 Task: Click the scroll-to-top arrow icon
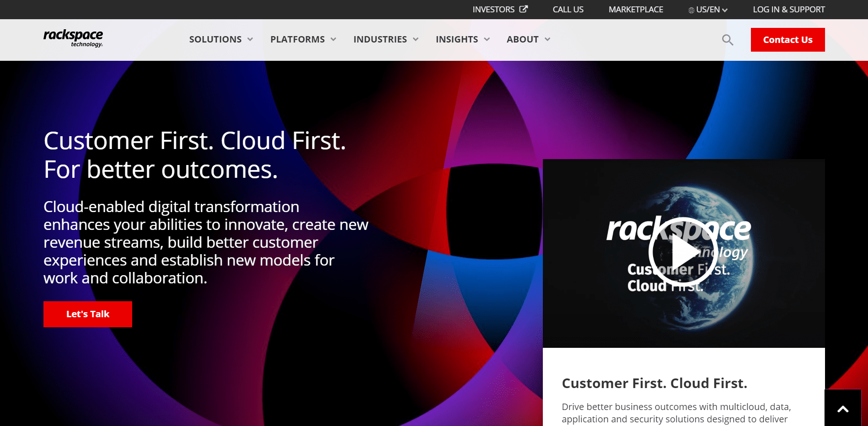click(842, 409)
